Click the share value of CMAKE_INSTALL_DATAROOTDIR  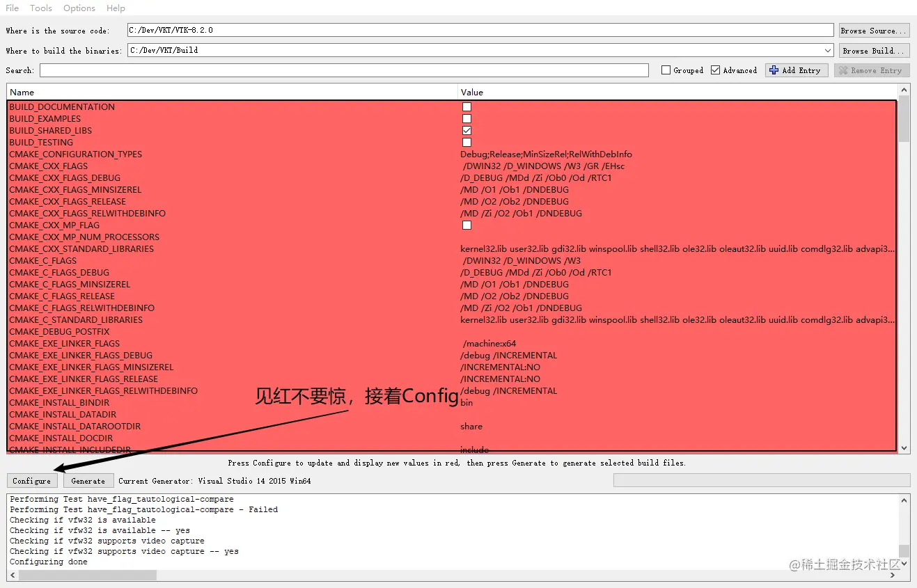(x=471, y=426)
